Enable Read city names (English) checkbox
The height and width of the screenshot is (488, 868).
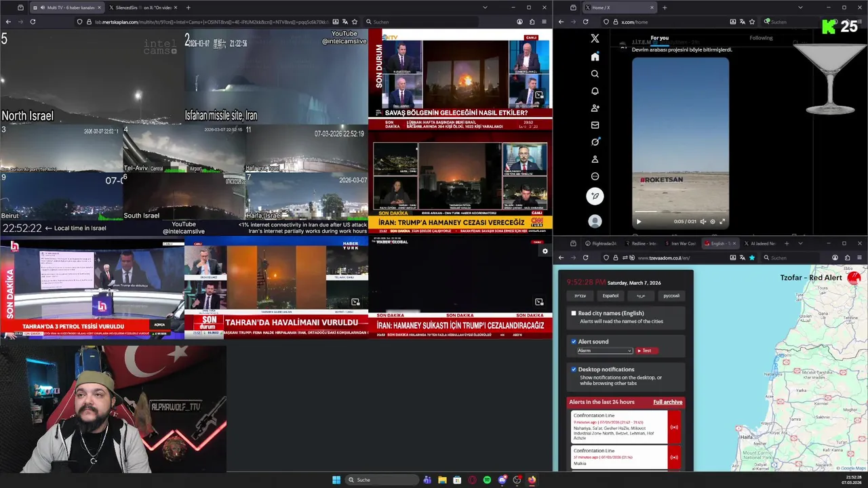pos(574,313)
